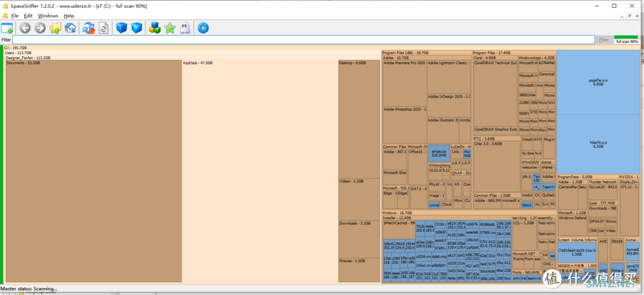Select the Adobe Lightroom Classic block
This screenshot has height=295, width=644.
click(x=449, y=77)
